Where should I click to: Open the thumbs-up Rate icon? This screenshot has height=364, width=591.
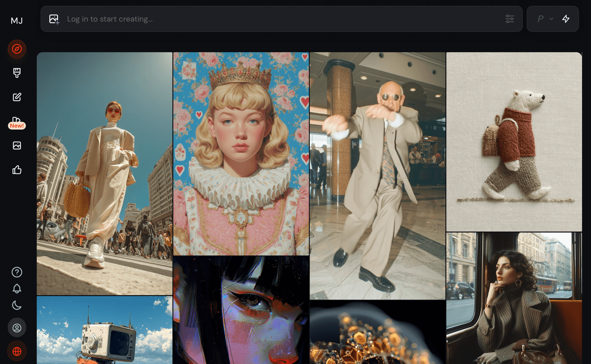pos(17,170)
